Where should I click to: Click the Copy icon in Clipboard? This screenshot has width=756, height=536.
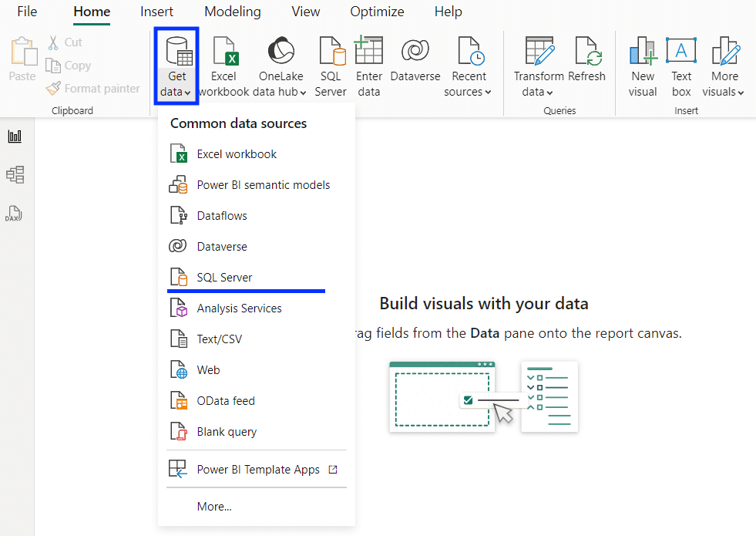click(x=52, y=65)
